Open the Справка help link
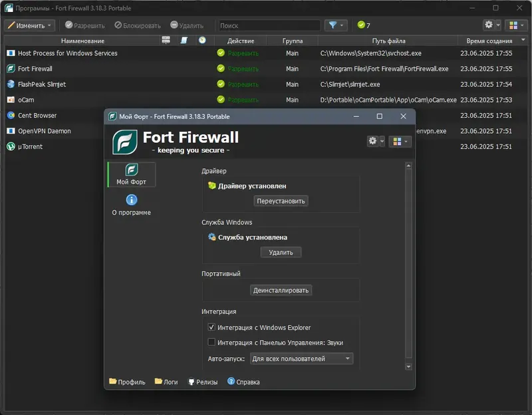Image resolution: width=532 pixels, height=415 pixels. tap(243, 382)
